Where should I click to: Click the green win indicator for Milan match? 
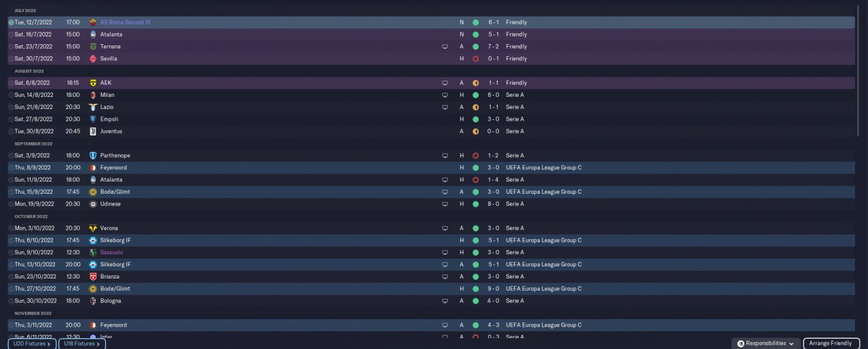pos(475,95)
